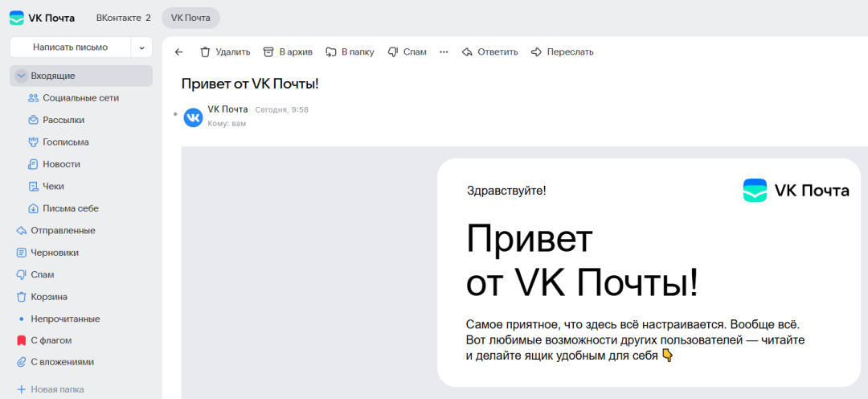Click the Госписьма emblem icon
Screen dimensions: 868x399
(x=33, y=142)
